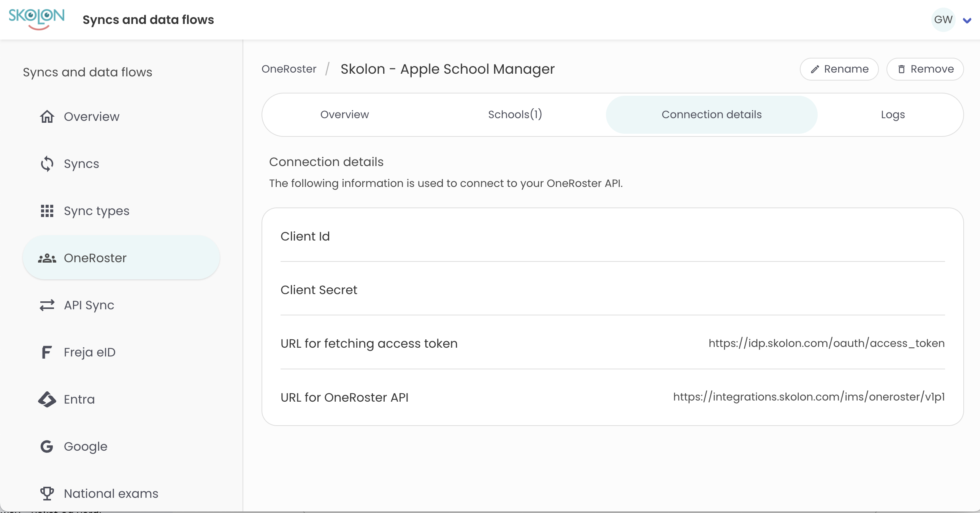Click the OneRoster API URL value

pos(809,397)
